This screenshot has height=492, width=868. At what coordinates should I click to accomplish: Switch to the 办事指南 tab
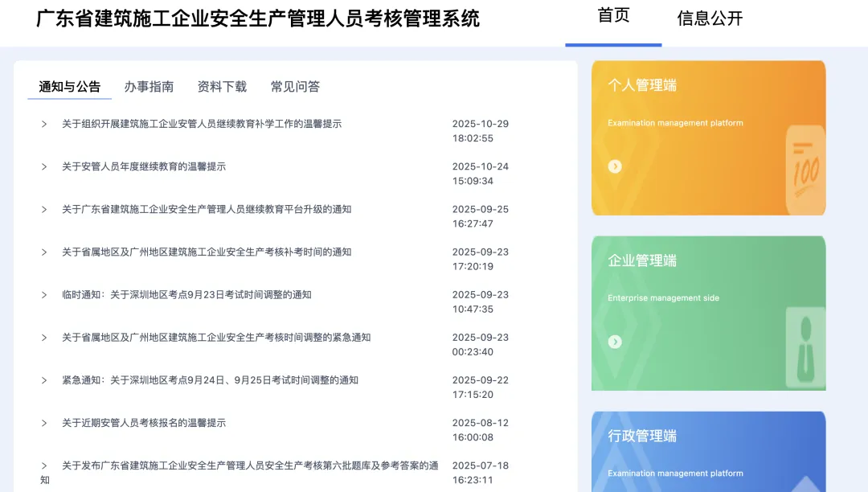[x=149, y=86]
